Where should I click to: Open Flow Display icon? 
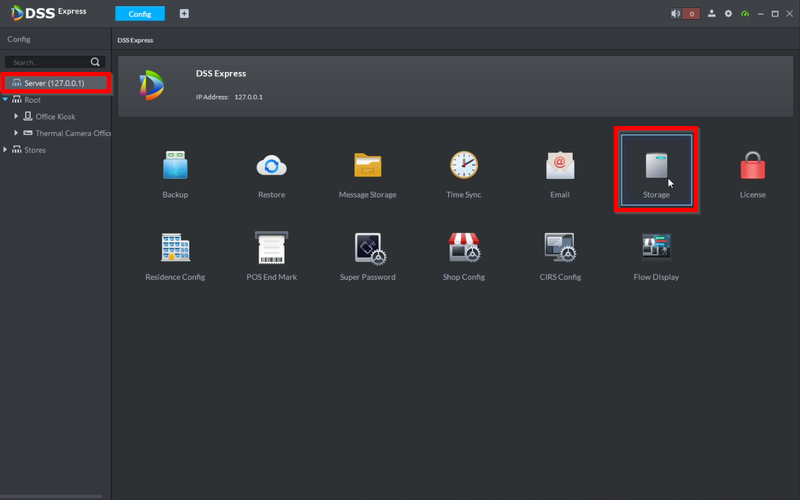click(x=656, y=247)
